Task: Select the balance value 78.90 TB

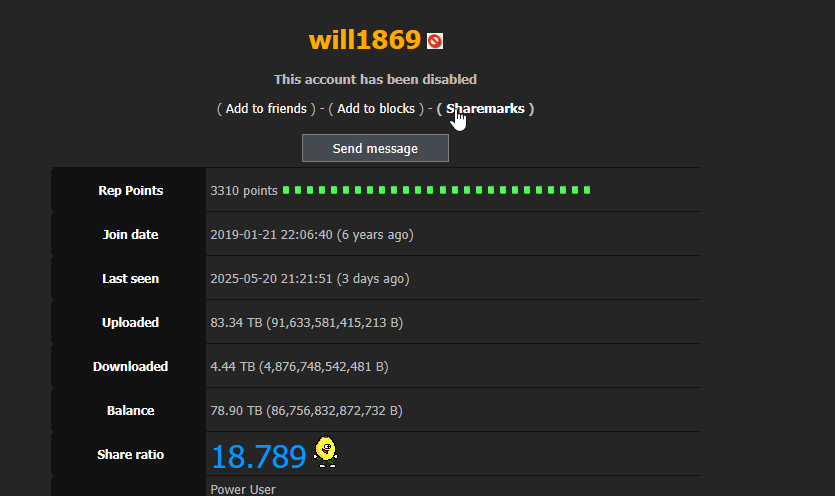Action: pyautogui.click(x=236, y=411)
